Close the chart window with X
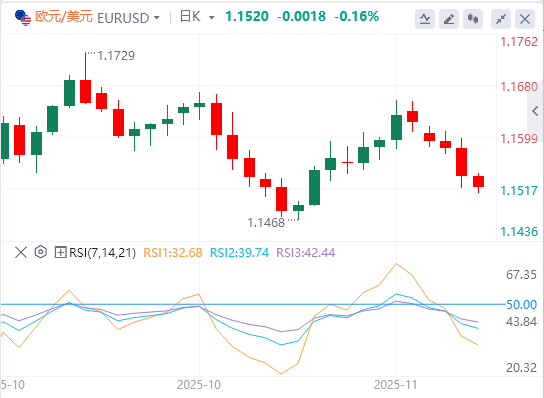544x398 pixels. 525,19
